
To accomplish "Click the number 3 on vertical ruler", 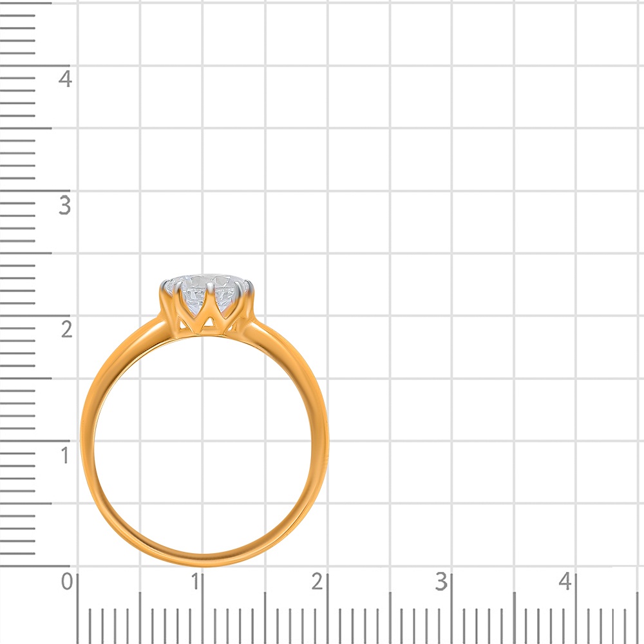I will click(65, 205).
